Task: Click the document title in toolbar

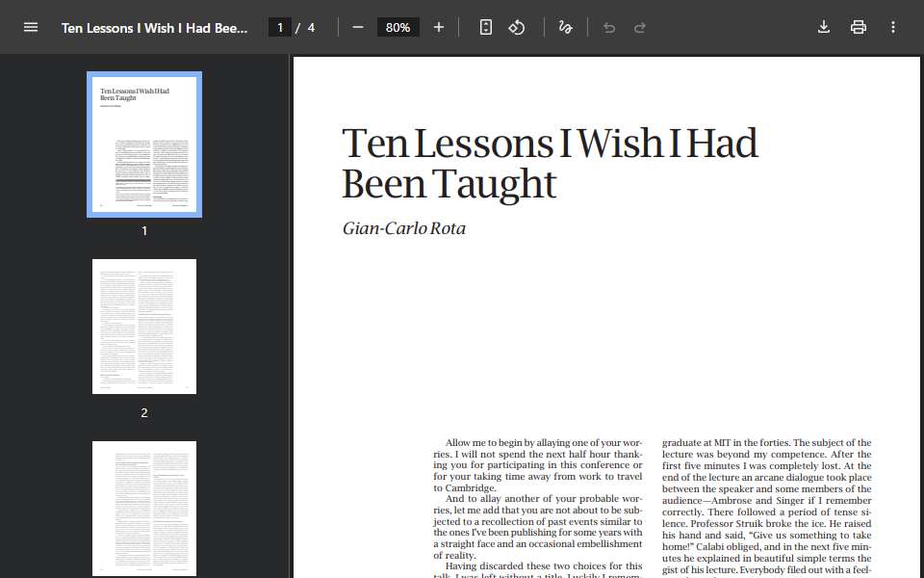Action: pyautogui.click(x=154, y=28)
